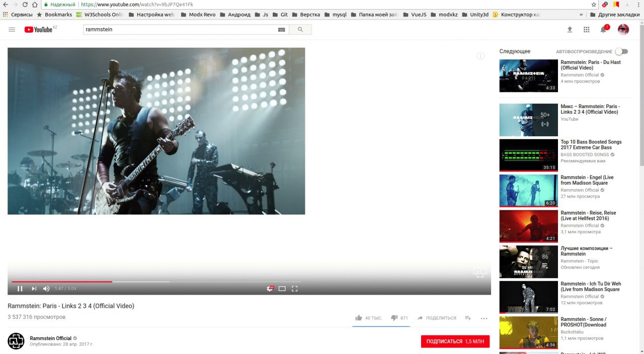
Task: Open Конструктор bookmark
Action: (516, 15)
